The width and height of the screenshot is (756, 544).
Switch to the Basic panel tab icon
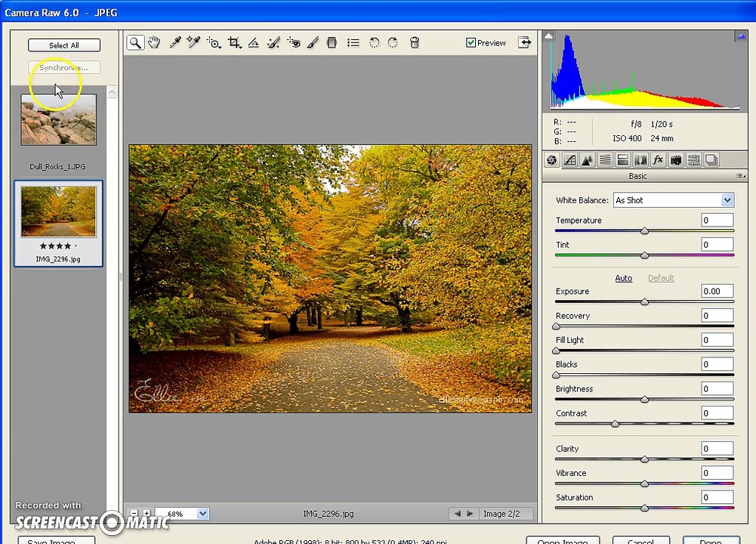(x=552, y=160)
